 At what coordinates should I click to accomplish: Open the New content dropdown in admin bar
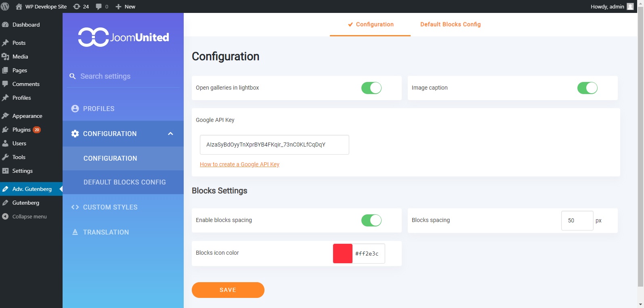coord(126,6)
